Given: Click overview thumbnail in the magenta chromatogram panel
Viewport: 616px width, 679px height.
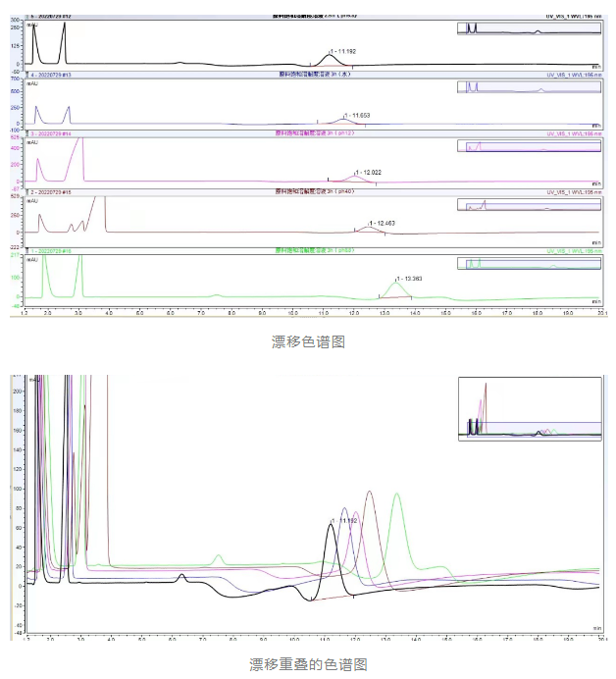Looking at the screenshot, I should pos(529,146).
